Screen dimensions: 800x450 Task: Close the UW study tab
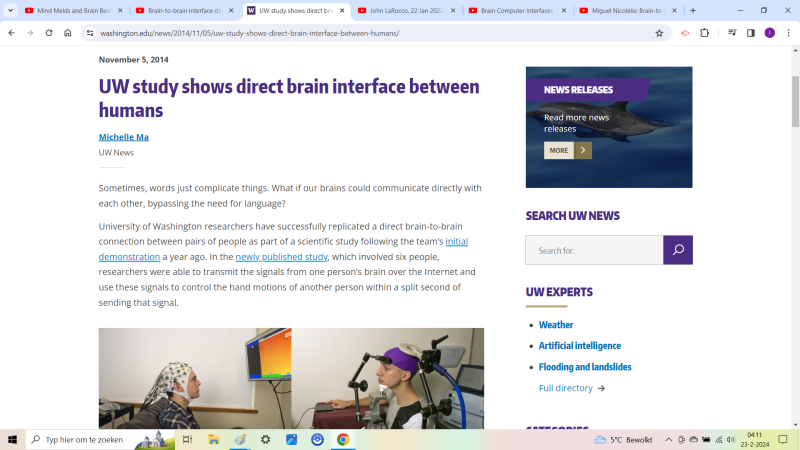coord(342,10)
